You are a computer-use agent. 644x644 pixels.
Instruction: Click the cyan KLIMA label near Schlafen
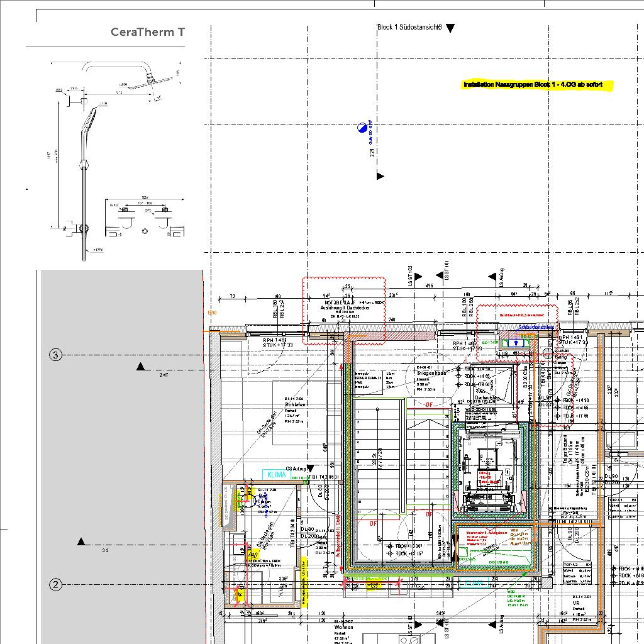coord(277,475)
